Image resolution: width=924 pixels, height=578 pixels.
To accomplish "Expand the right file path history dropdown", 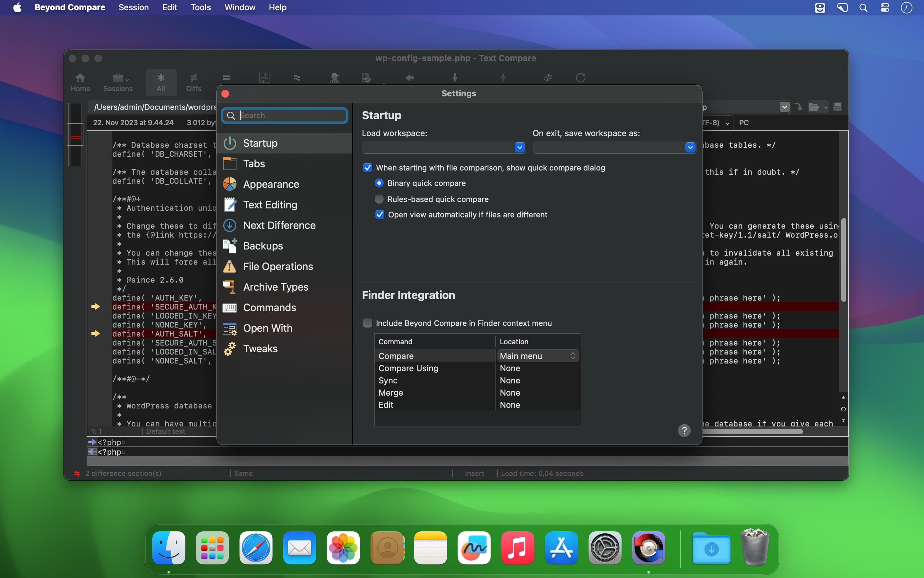I will click(x=785, y=107).
